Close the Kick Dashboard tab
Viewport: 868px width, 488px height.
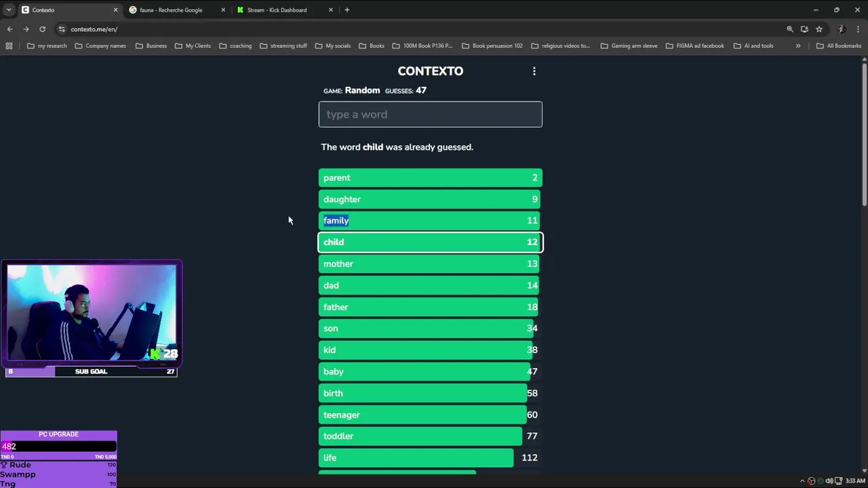[x=331, y=10]
